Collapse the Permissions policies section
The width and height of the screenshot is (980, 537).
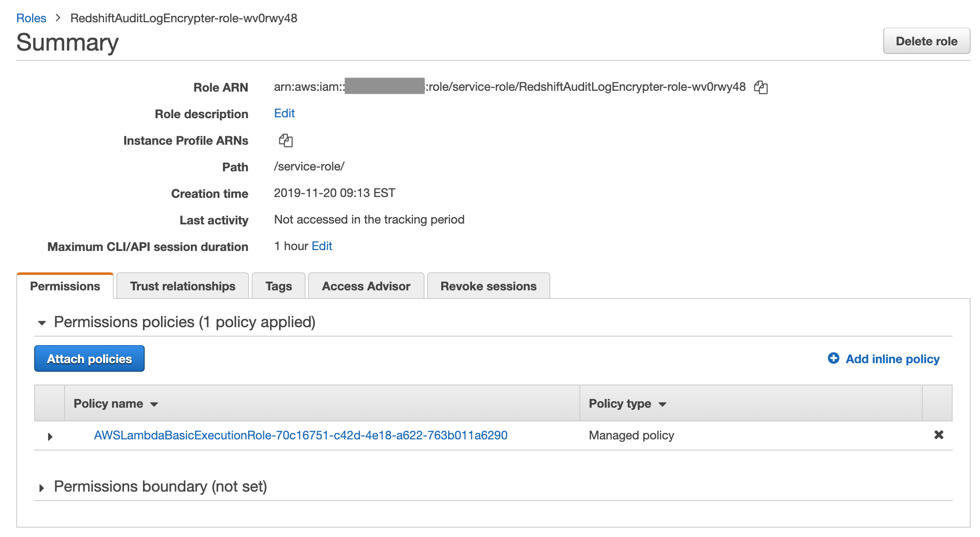(x=42, y=323)
